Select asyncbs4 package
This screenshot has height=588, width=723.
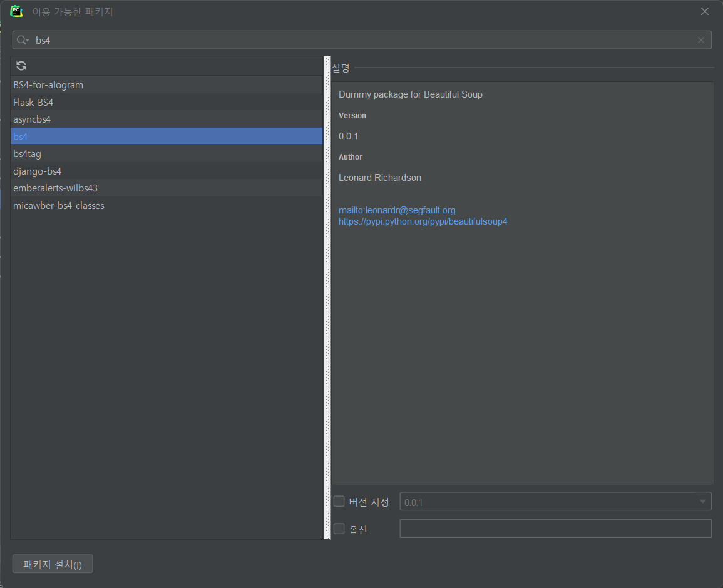(167, 119)
